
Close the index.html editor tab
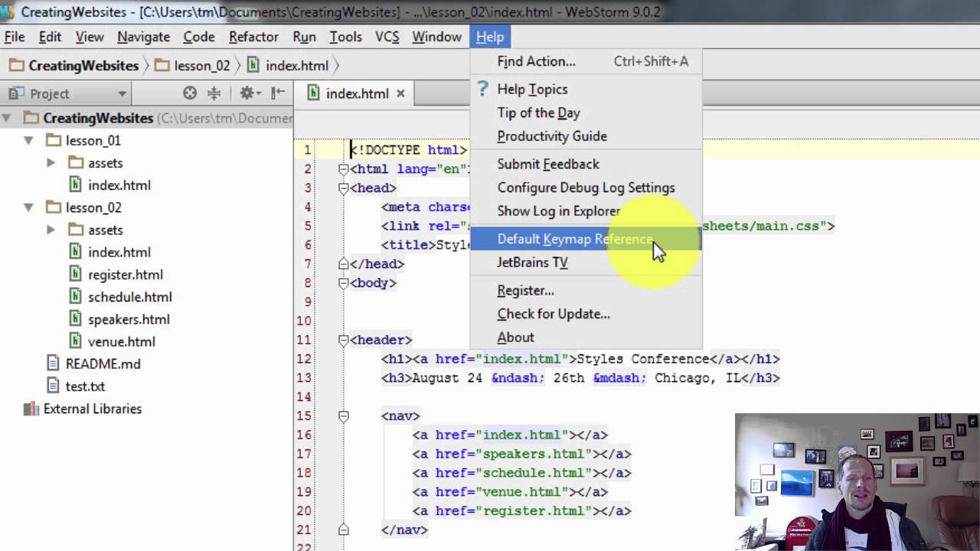point(400,93)
